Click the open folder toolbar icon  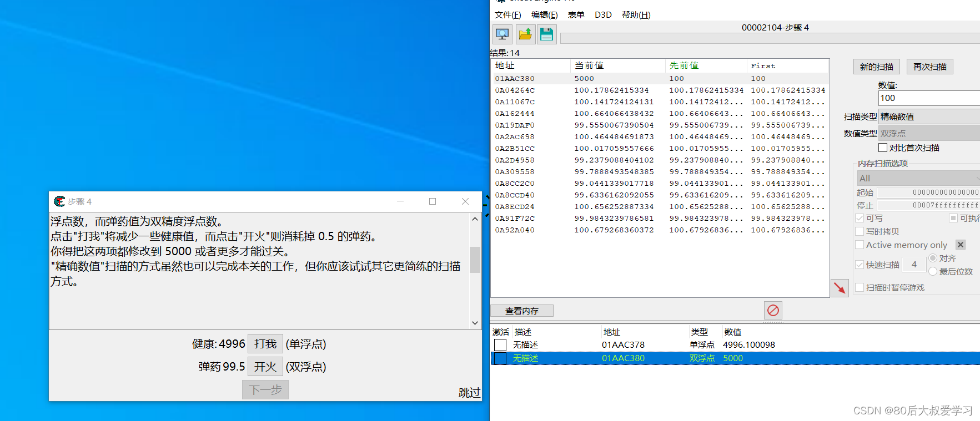click(525, 34)
